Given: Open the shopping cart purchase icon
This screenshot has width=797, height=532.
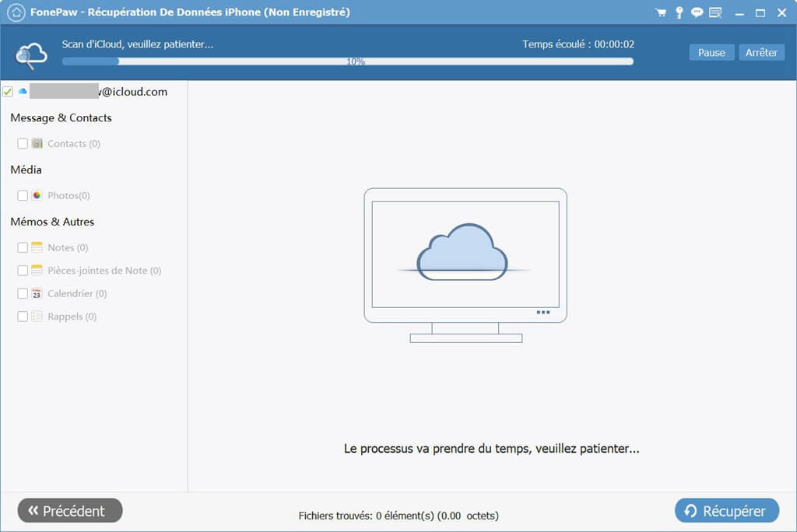Looking at the screenshot, I should coord(661,12).
